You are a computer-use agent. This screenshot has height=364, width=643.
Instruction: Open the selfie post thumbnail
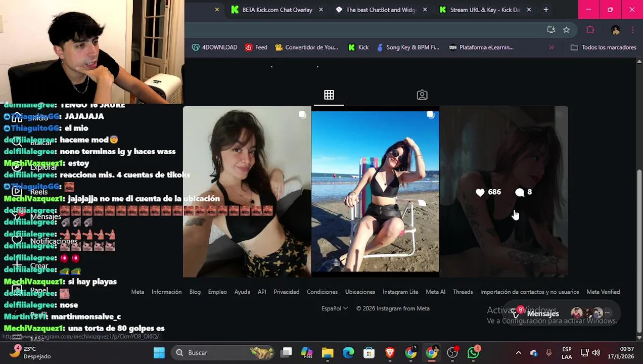tap(247, 192)
